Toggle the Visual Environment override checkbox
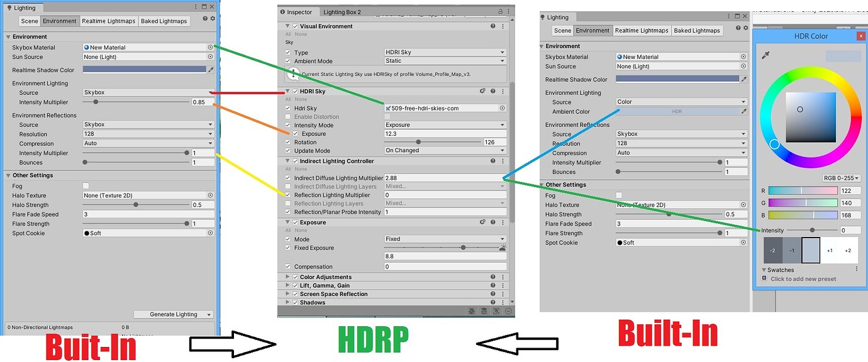The height and width of the screenshot is (362, 868). point(295,26)
